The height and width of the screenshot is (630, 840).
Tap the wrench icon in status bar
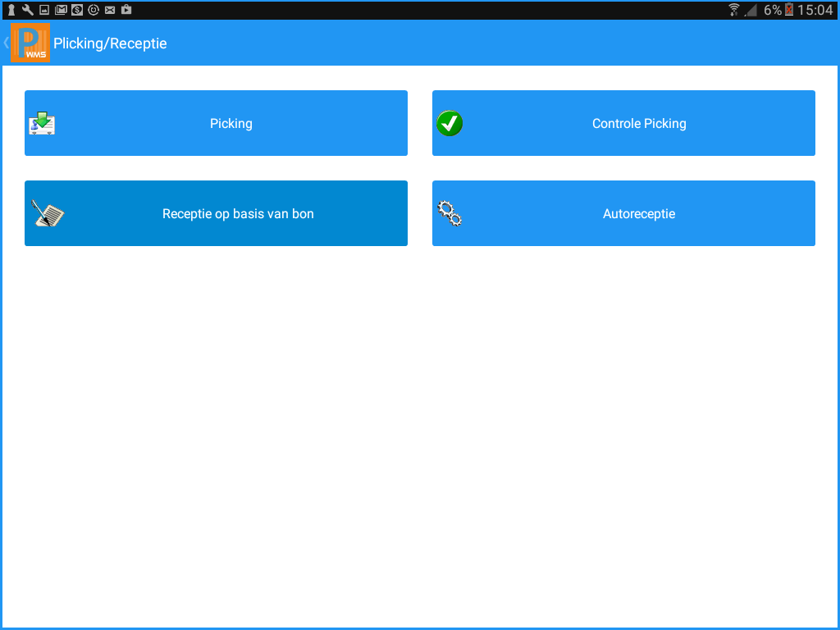[x=28, y=10]
